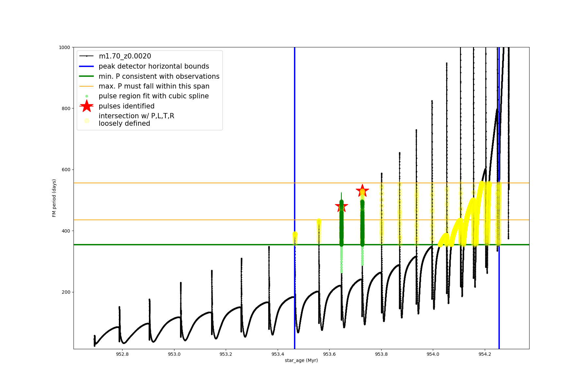Image resolution: width=588 pixels, height=392 pixels.
Task: Click the light green dot legend marker
Action: click(x=87, y=96)
